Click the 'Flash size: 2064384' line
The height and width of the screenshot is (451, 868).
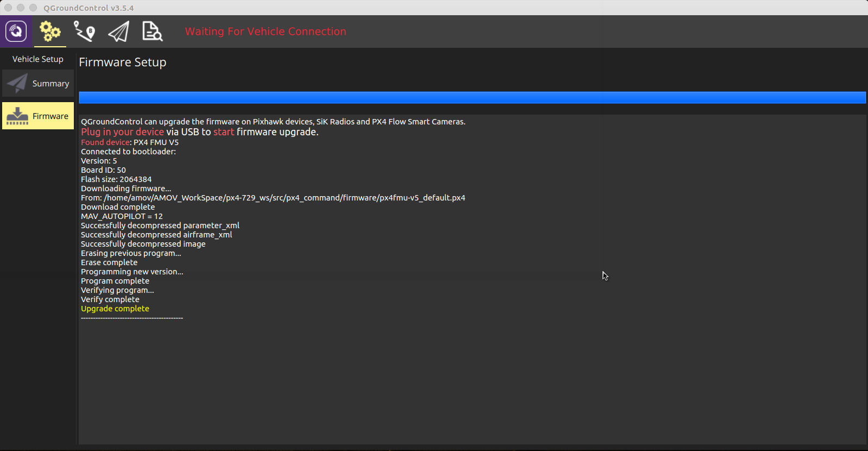[x=116, y=179]
